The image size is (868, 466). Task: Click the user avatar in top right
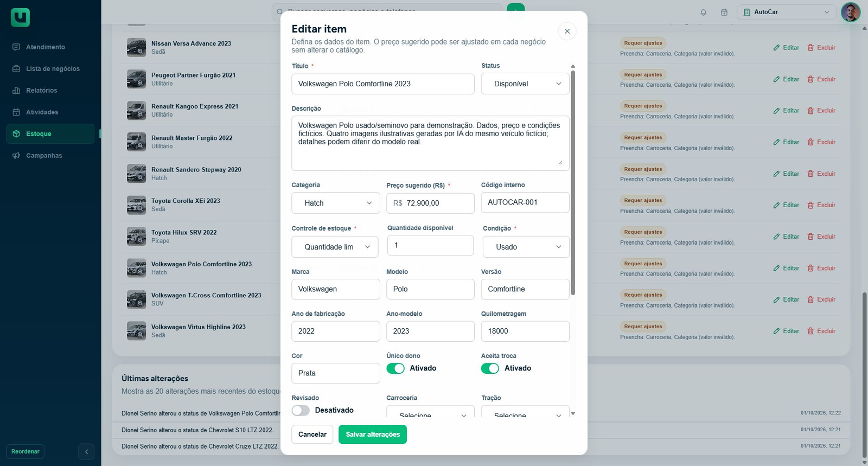[850, 12]
